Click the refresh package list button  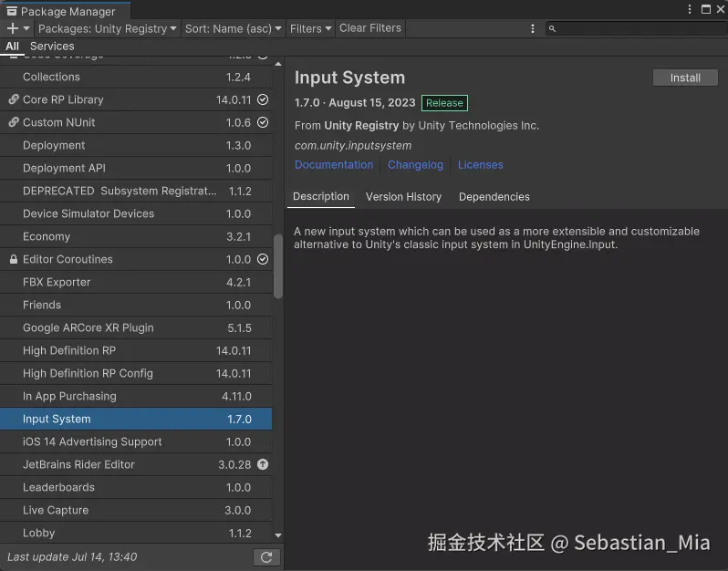[266, 557]
